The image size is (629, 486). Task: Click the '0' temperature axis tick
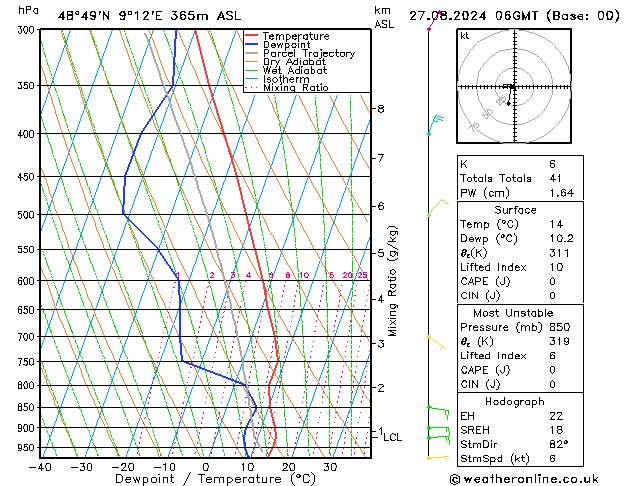click(x=206, y=467)
